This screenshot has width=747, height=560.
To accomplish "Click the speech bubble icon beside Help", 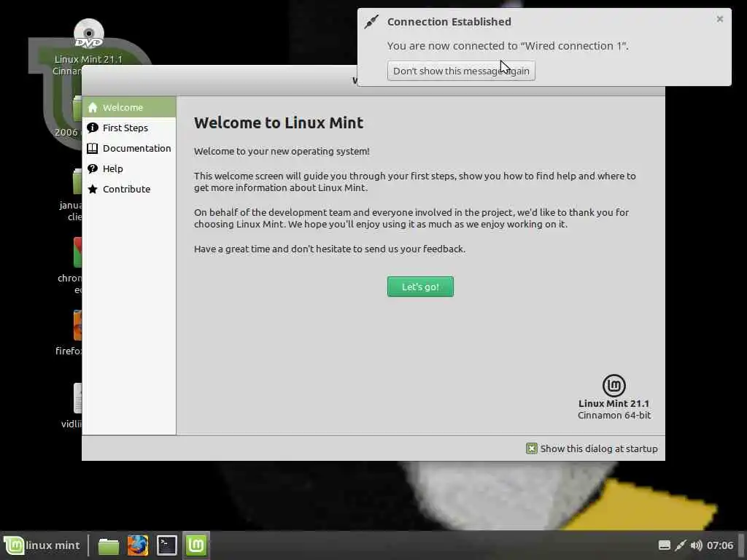I will 93,168.
